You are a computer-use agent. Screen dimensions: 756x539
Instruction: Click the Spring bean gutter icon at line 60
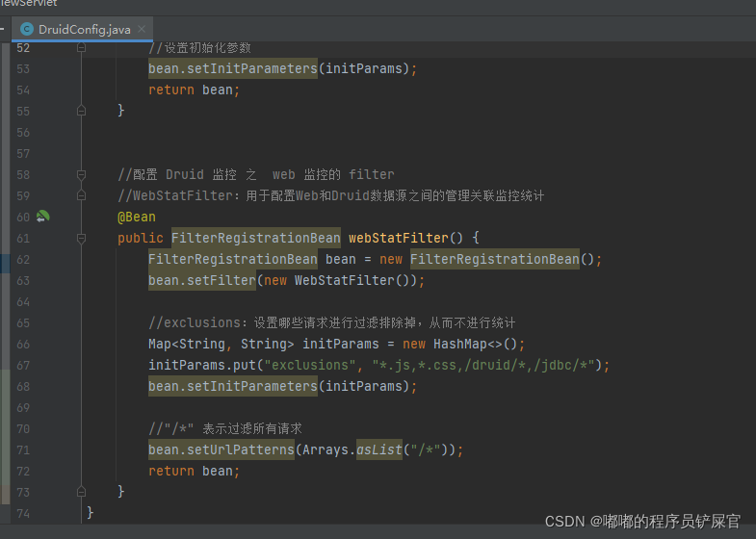[x=43, y=217]
